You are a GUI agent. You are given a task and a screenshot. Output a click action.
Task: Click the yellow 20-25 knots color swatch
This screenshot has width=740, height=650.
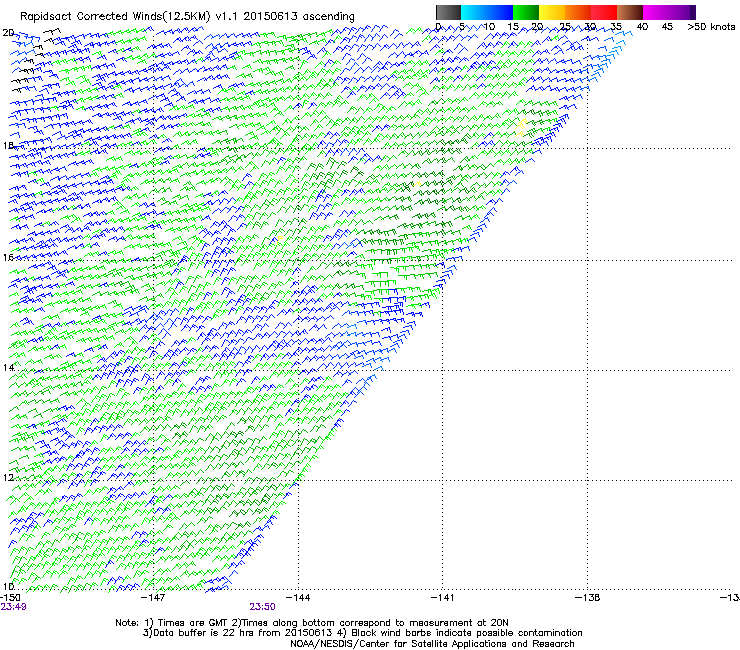pos(552,12)
